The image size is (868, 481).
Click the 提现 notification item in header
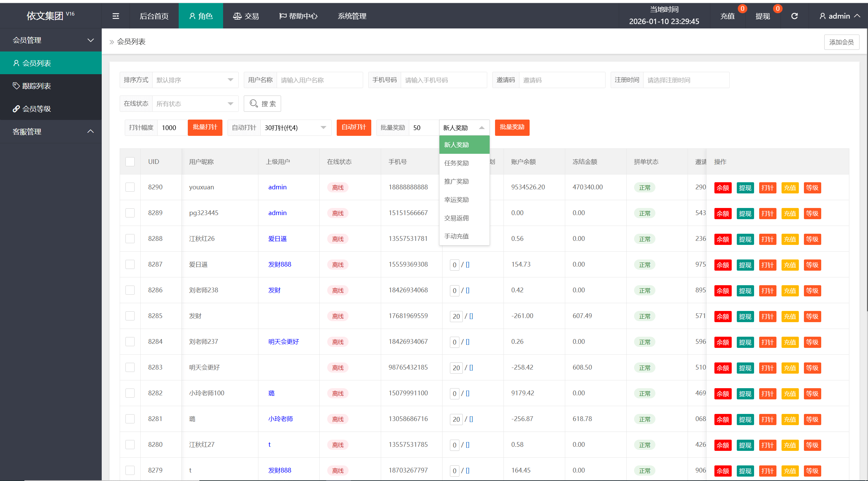coord(763,16)
